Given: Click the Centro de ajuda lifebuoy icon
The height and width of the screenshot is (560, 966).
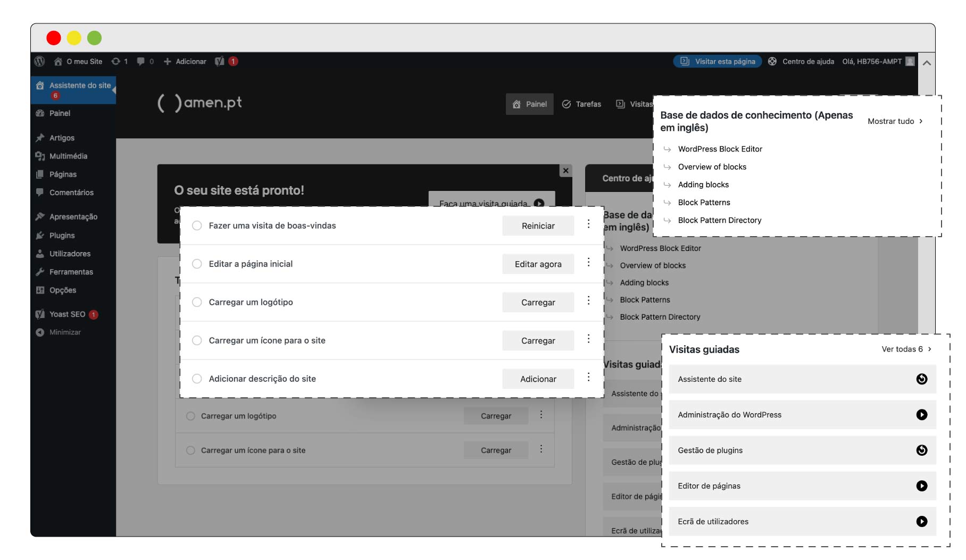Looking at the screenshot, I should click(772, 61).
